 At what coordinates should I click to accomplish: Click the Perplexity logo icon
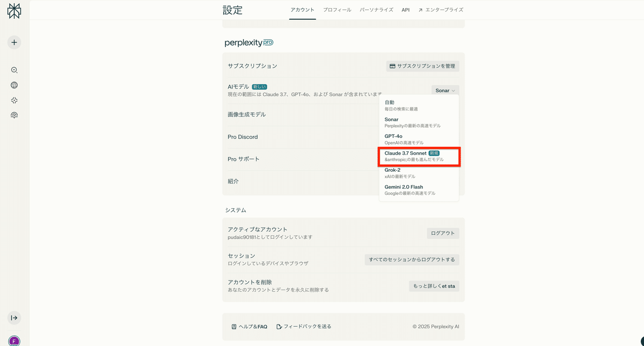[x=14, y=12]
